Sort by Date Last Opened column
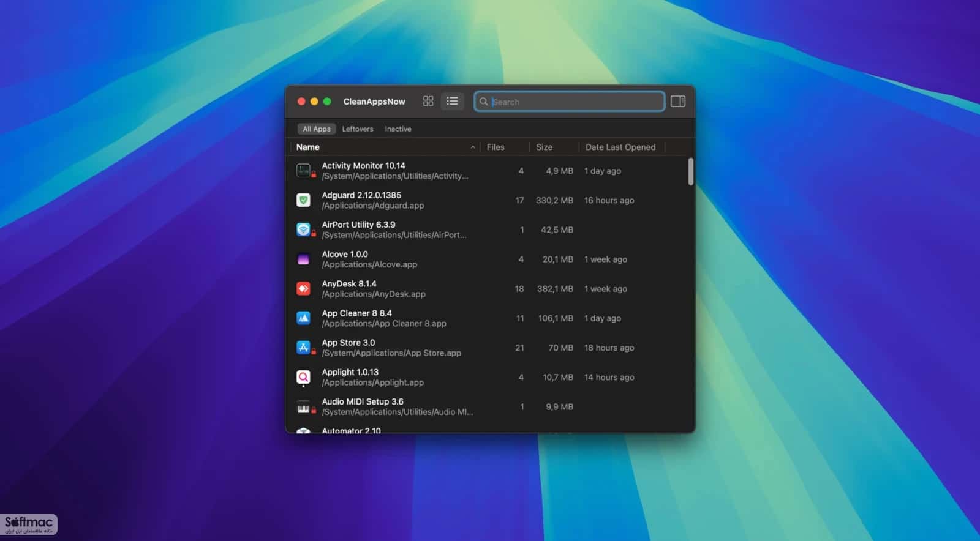The height and width of the screenshot is (541, 980). 620,147
